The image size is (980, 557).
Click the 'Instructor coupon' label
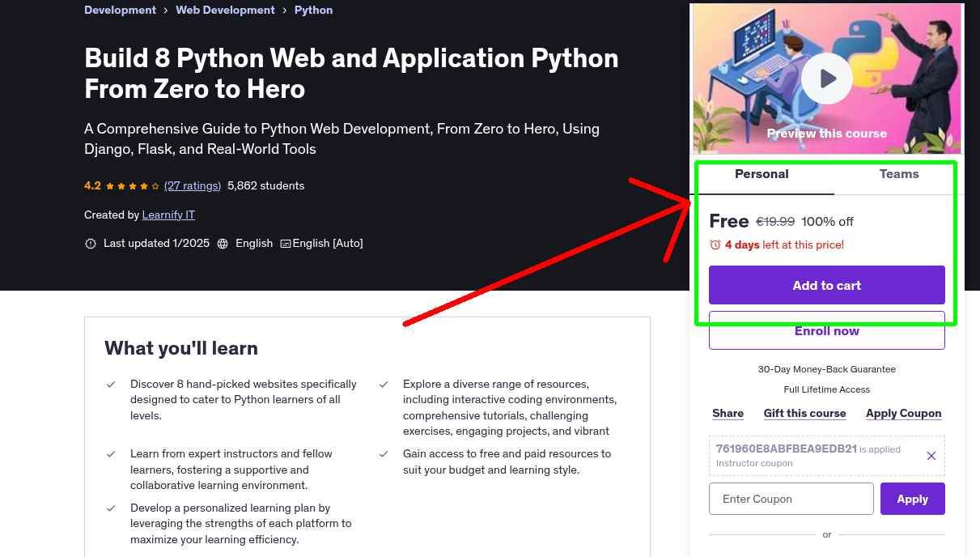pyautogui.click(x=754, y=464)
